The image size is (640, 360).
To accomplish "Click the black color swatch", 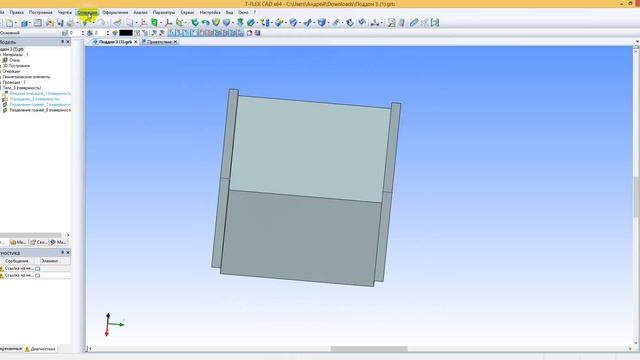I will (x=126, y=33).
